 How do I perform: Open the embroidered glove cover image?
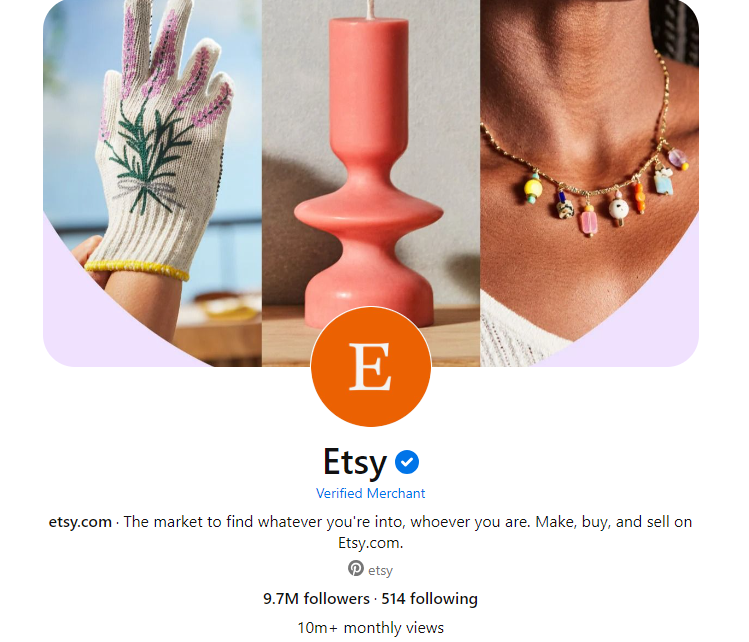152,183
